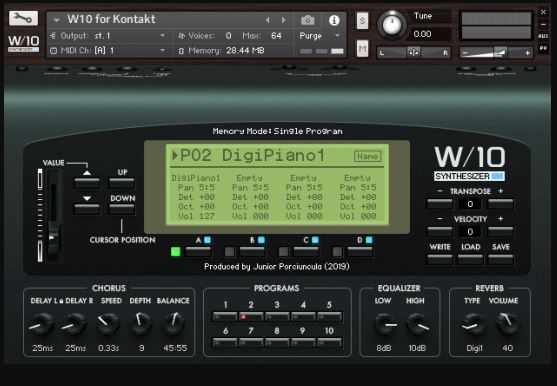Mute the instrument with M button
This screenshot has width=557, height=386.
click(x=362, y=48)
